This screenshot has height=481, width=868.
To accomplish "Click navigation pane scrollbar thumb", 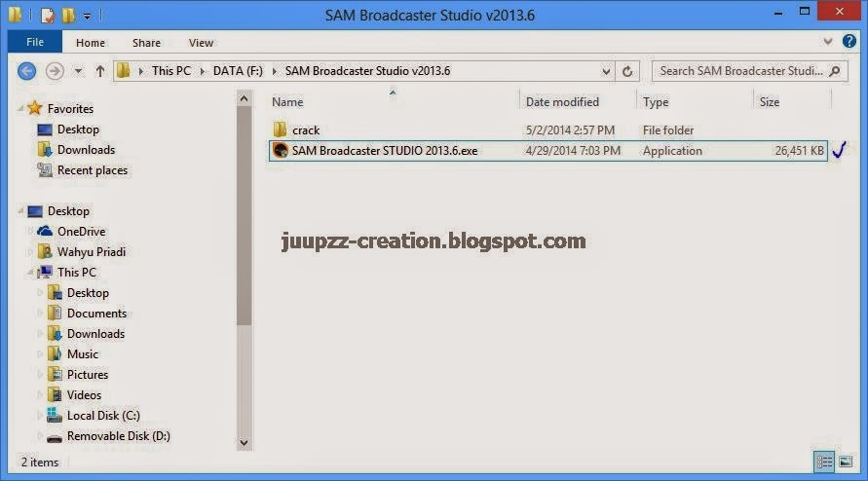I will pyautogui.click(x=245, y=216).
